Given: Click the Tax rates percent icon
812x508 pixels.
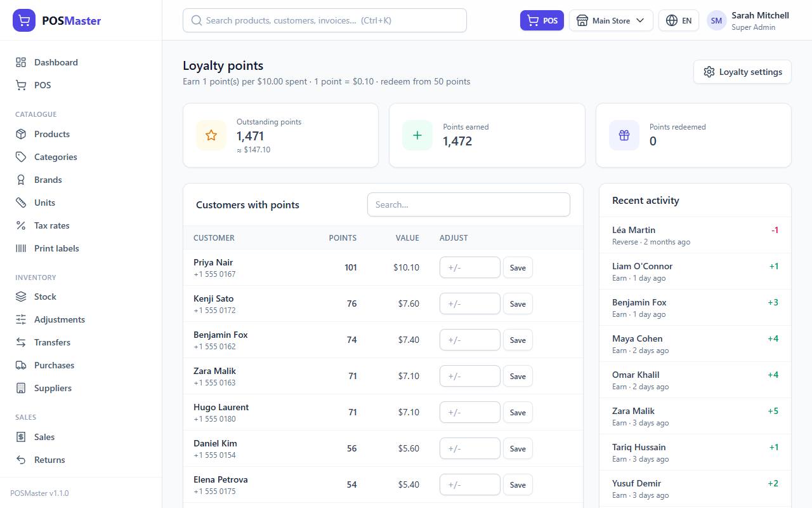Looking at the screenshot, I should [x=21, y=225].
